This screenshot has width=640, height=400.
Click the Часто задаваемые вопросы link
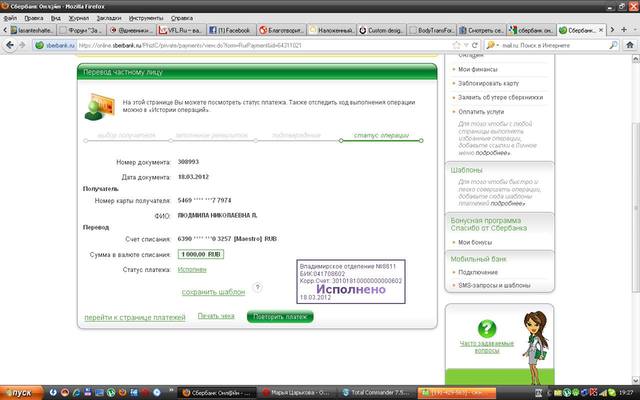click(x=487, y=347)
